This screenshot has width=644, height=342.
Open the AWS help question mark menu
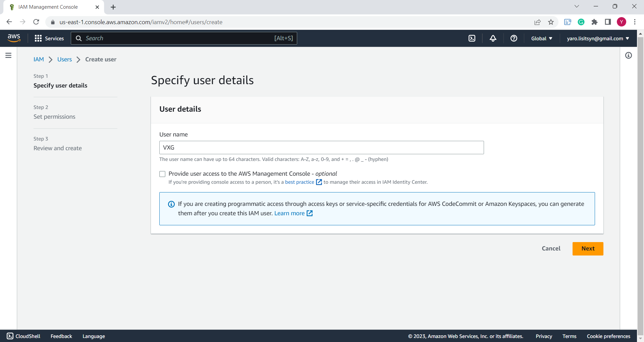point(514,38)
